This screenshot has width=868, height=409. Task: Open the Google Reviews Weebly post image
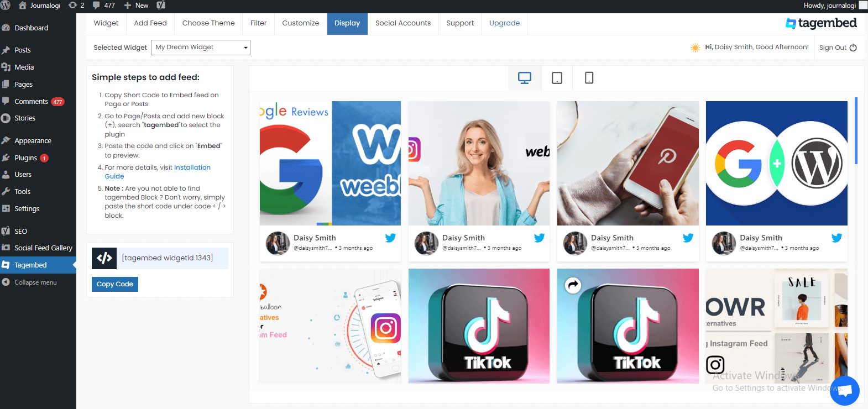click(x=330, y=163)
